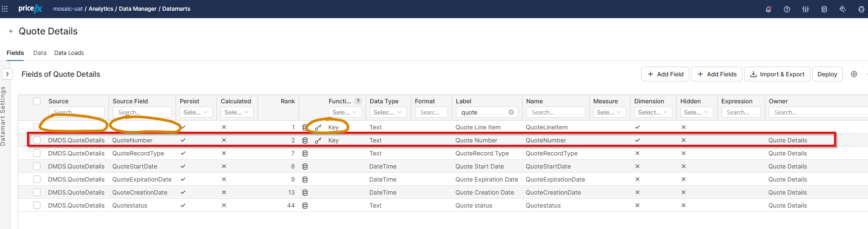This screenshot has width=868, height=229.
Task: Open the Persist filter dropdown
Action: point(196,112)
